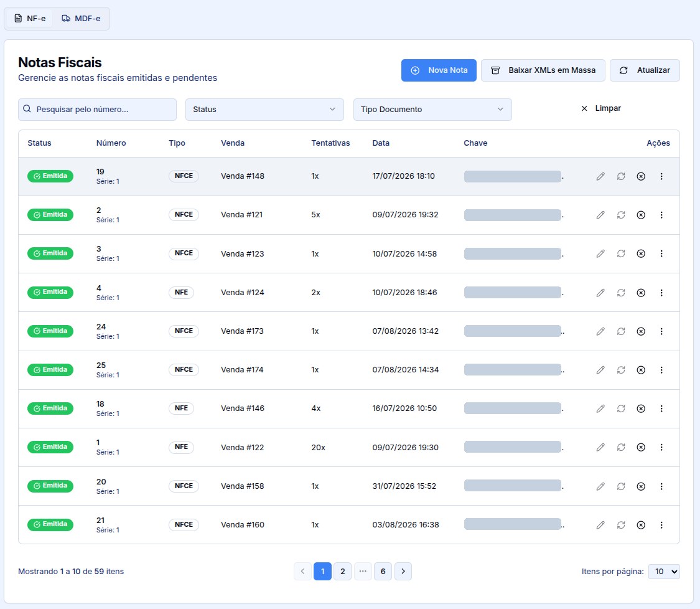Resync icon for Venda #158 row
The height and width of the screenshot is (609, 700).
click(x=621, y=486)
